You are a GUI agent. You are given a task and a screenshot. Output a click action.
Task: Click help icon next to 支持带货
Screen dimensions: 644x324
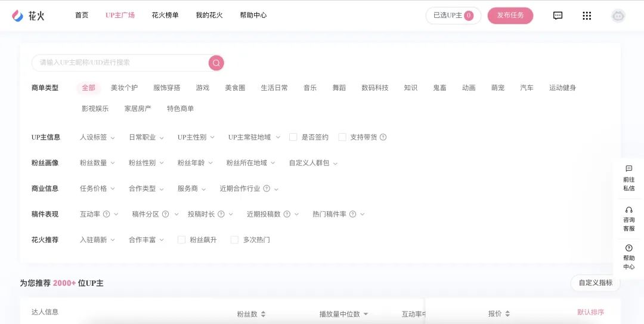click(x=383, y=137)
